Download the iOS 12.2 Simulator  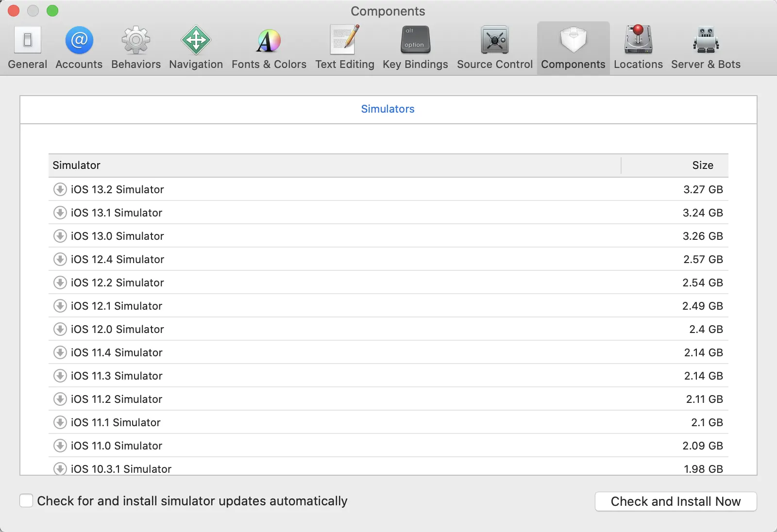(60, 283)
